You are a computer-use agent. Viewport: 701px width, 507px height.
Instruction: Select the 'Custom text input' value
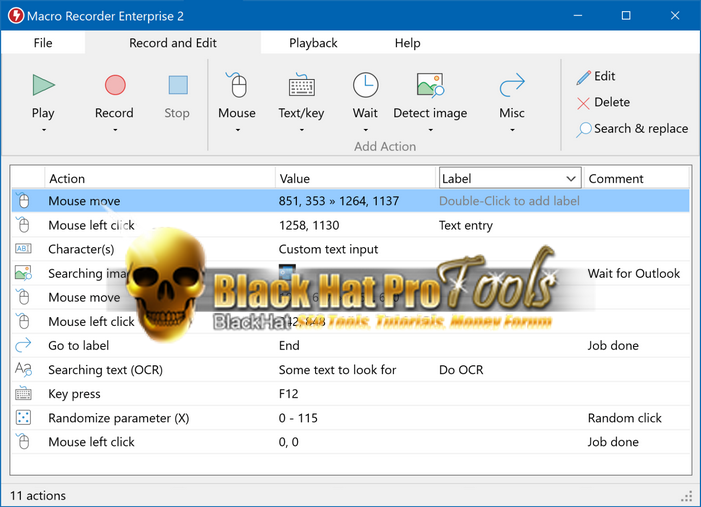[328, 249]
